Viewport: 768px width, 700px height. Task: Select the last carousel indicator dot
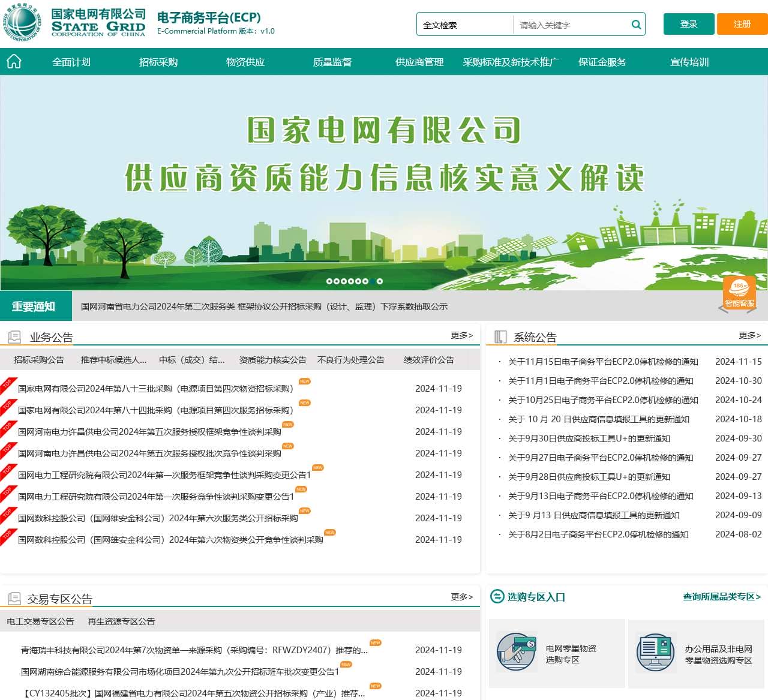[379, 280]
